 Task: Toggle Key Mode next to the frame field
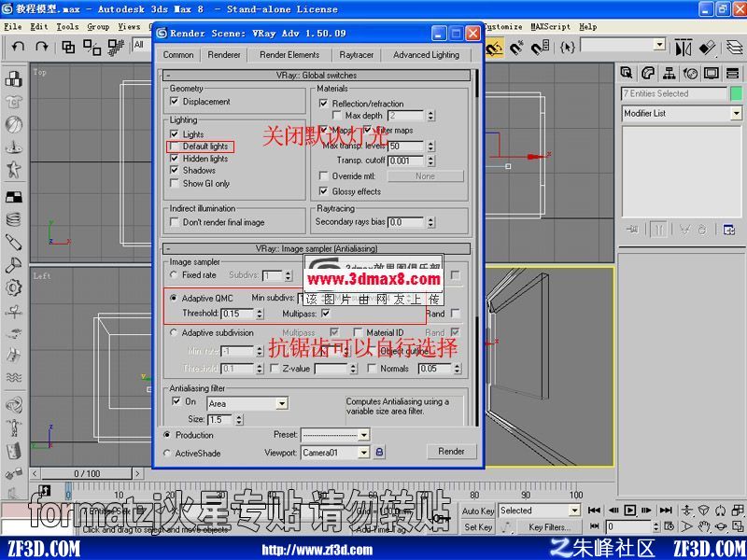594,526
